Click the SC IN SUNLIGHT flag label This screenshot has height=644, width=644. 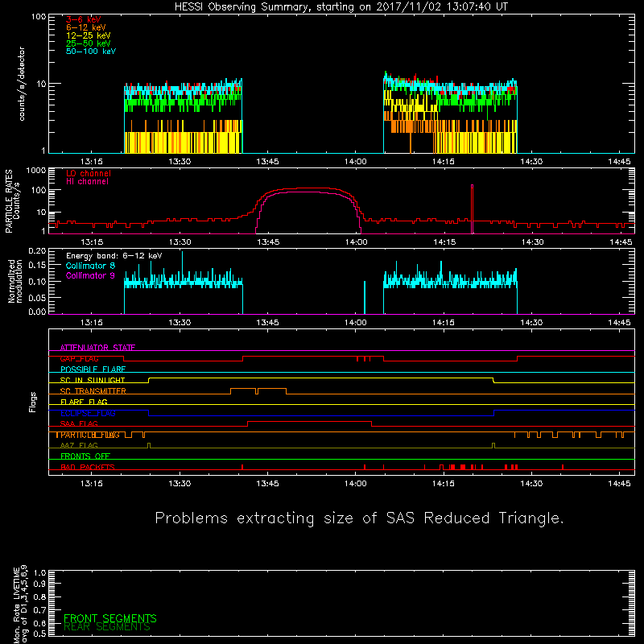coord(93,380)
